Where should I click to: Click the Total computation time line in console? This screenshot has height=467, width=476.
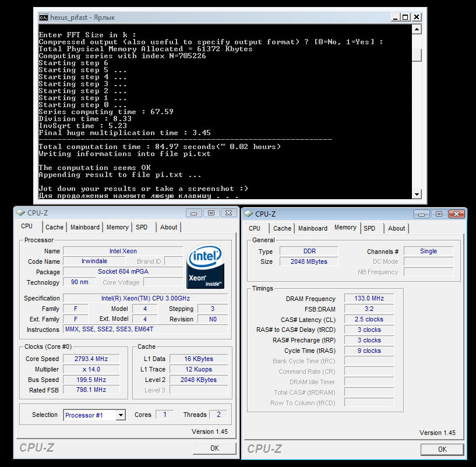(x=160, y=147)
